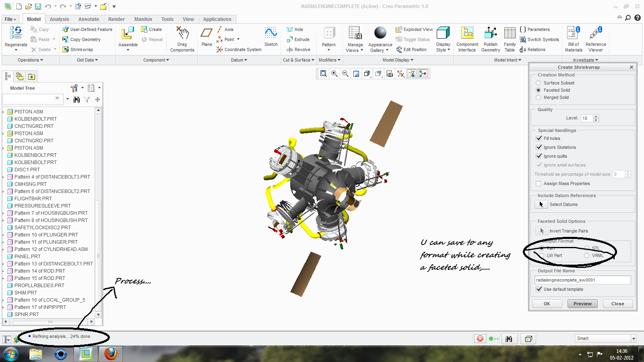Expand the Operations group dropdown
Viewport: 644px width, 362px height.
click(30, 60)
